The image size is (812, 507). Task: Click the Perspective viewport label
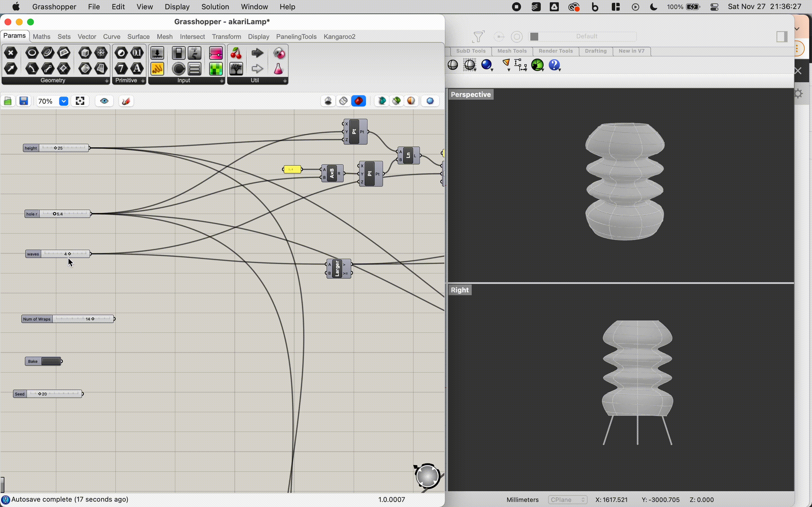(x=470, y=95)
